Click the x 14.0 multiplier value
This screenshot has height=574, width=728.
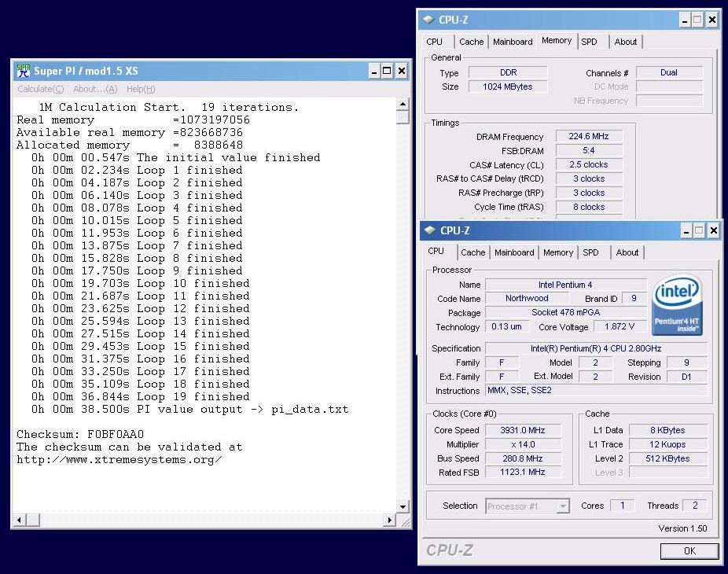pyautogui.click(x=523, y=444)
